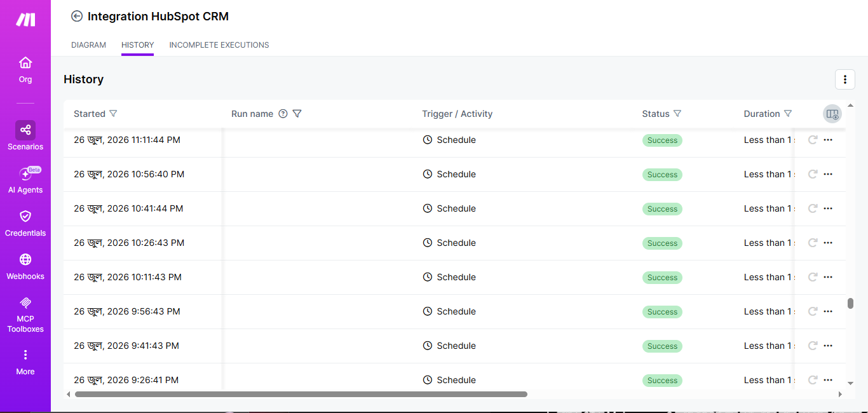Open row menu for 10:56:40 PM run
868x413 pixels.
coord(828,174)
